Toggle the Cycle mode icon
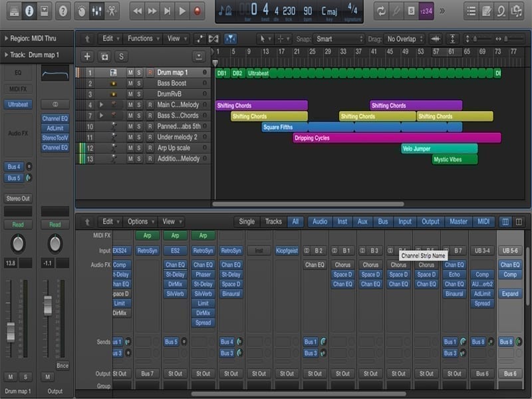 click(381, 11)
